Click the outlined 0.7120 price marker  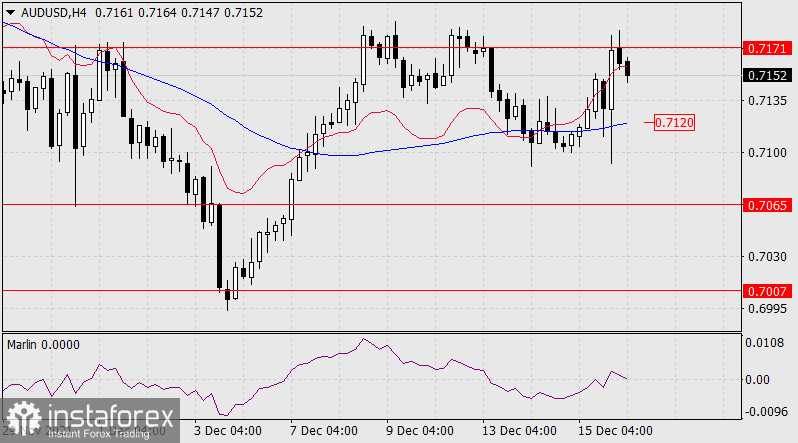674,122
